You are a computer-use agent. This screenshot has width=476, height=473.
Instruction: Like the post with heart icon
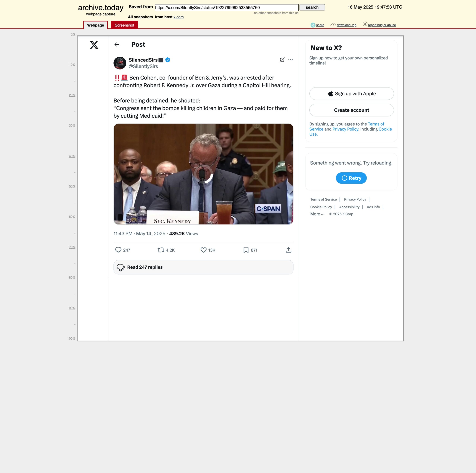pos(203,250)
